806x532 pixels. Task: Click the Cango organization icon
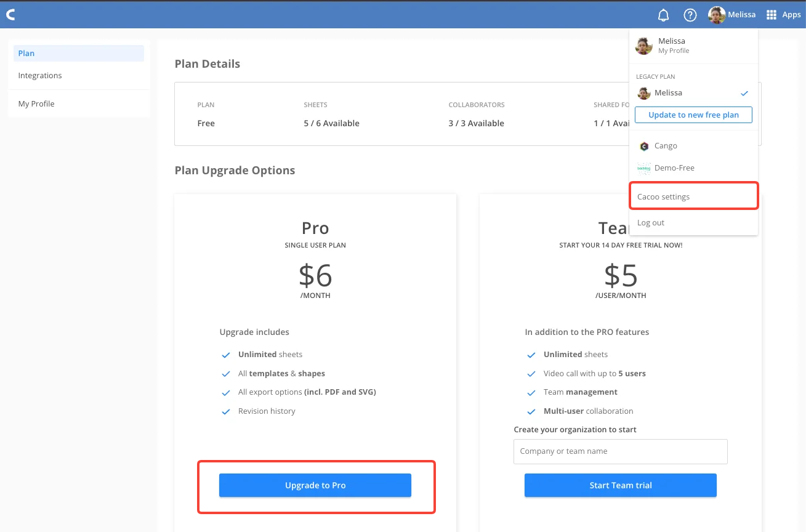(x=644, y=146)
